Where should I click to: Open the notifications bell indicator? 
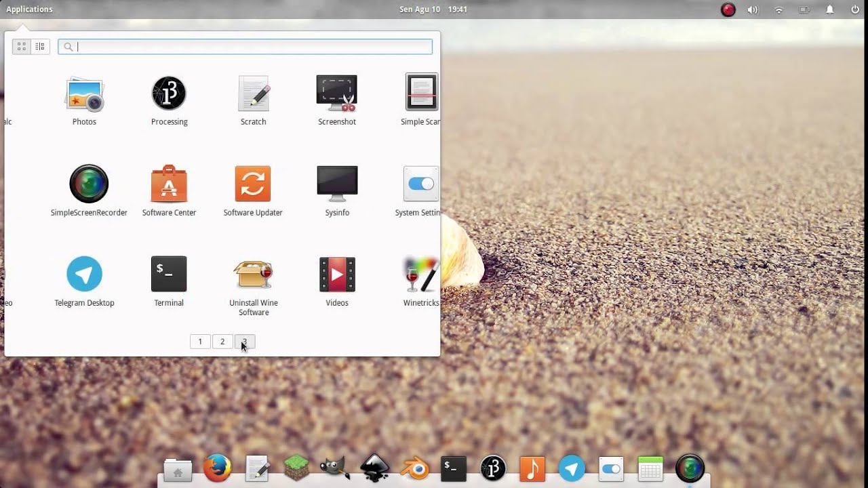pyautogui.click(x=829, y=9)
